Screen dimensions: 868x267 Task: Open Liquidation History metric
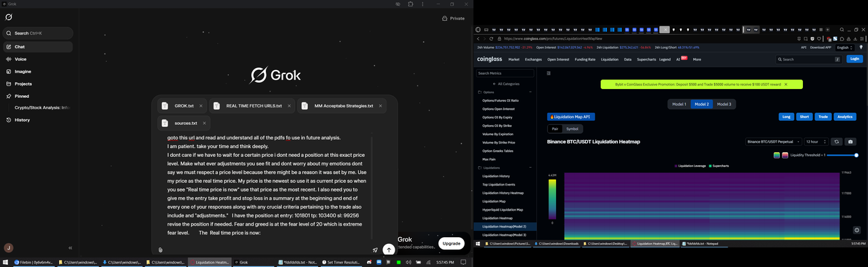click(x=496, y=176)
